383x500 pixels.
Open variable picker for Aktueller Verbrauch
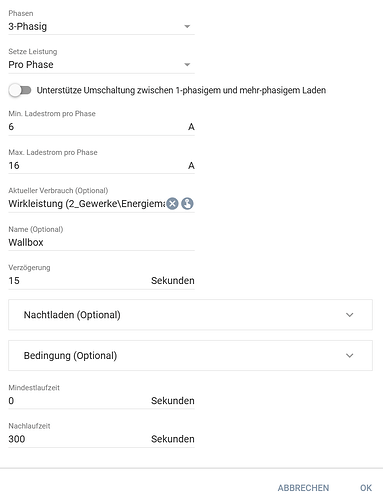187,203
